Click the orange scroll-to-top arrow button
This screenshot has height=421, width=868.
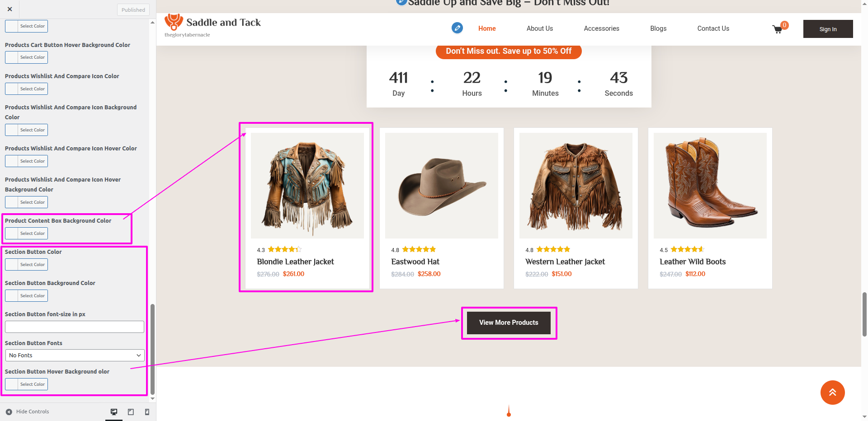tap(832, 393)
